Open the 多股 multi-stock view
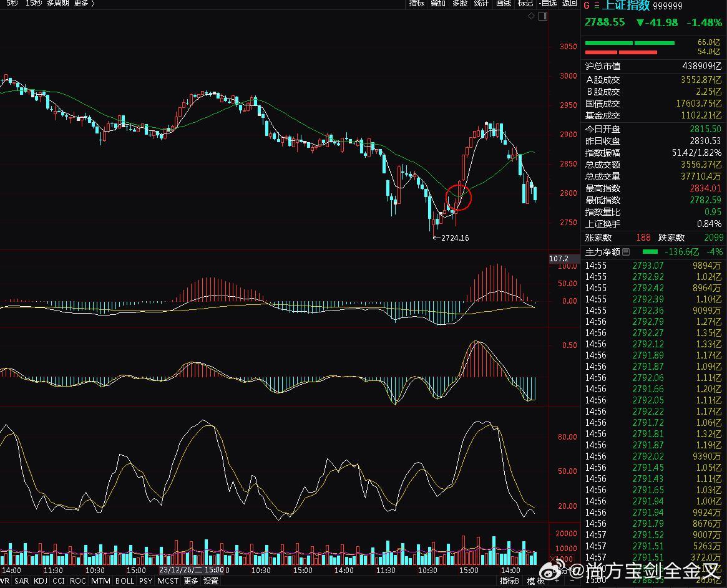 459,3
